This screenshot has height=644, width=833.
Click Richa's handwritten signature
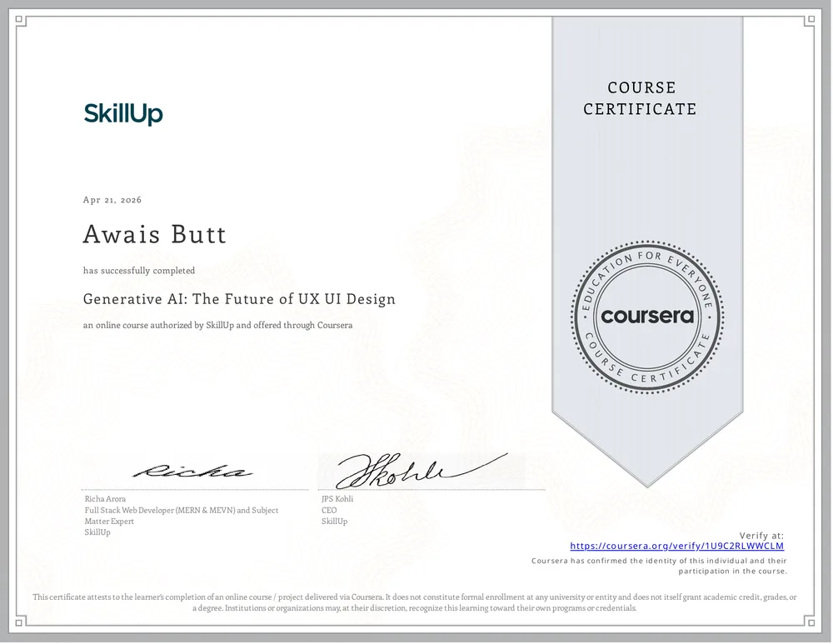(192, 471)
